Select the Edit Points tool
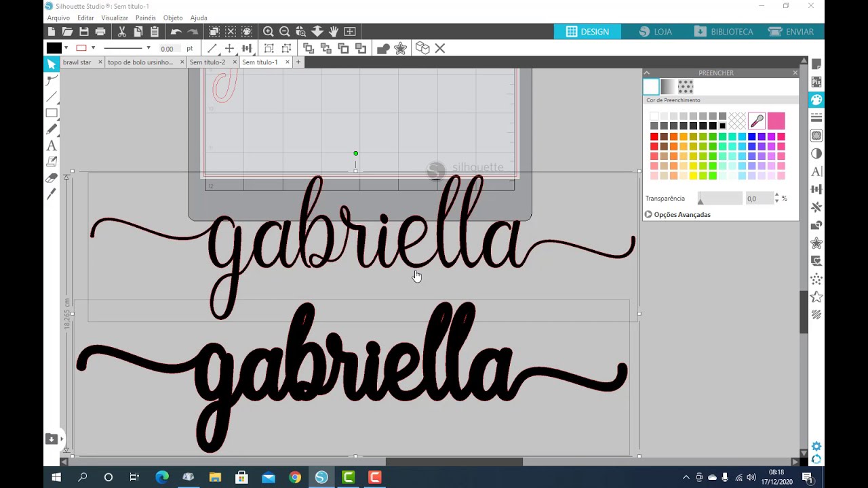 pos(52,81)
